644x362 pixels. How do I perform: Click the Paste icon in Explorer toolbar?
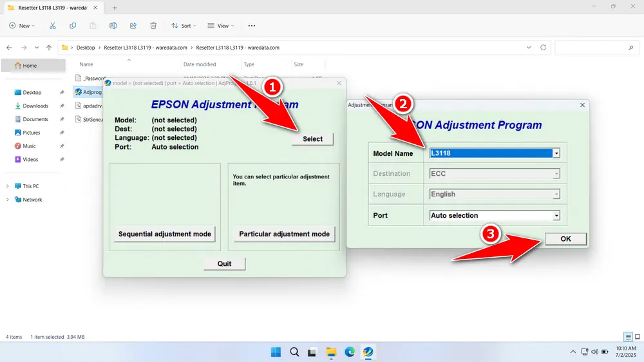93,26
